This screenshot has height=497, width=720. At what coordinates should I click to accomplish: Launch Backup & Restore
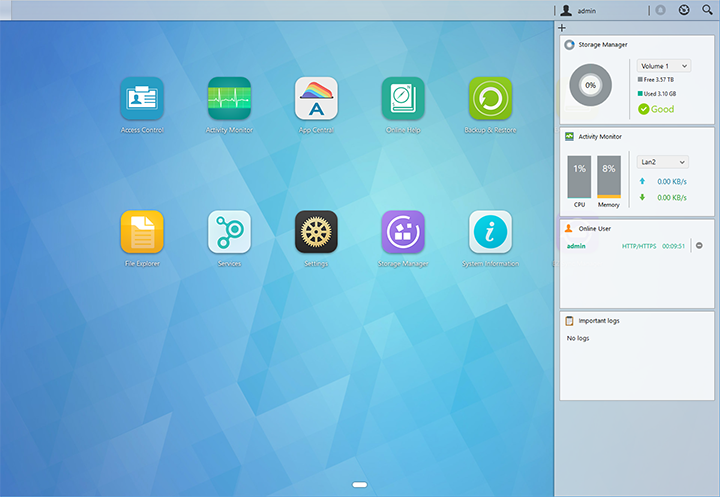coord(490,99)
